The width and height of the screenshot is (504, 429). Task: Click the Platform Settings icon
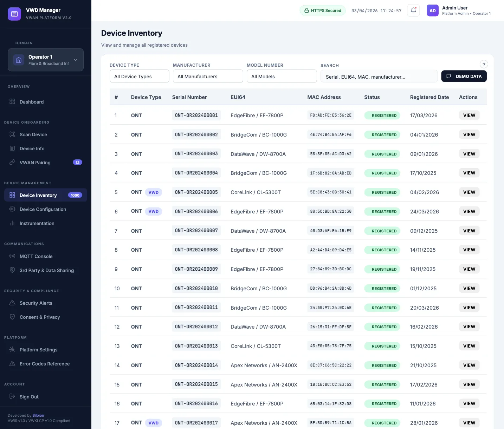pyautogui.click(x=12, y=350)
